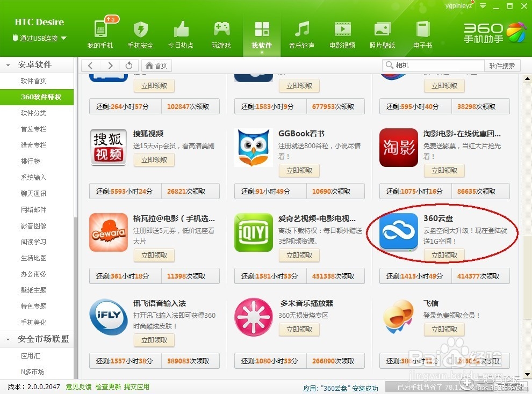
Task: Collapse the 安全市场联盟 section
Action: 8,339
